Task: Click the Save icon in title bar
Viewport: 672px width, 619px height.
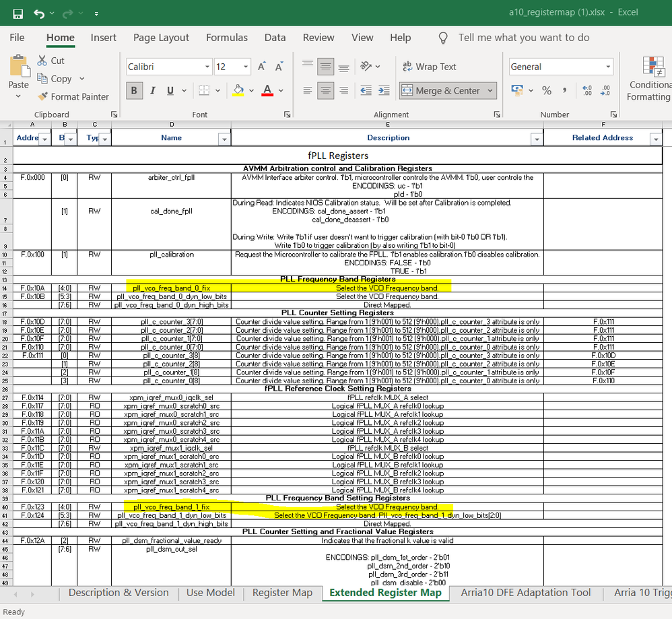Action: click(18, 13)
